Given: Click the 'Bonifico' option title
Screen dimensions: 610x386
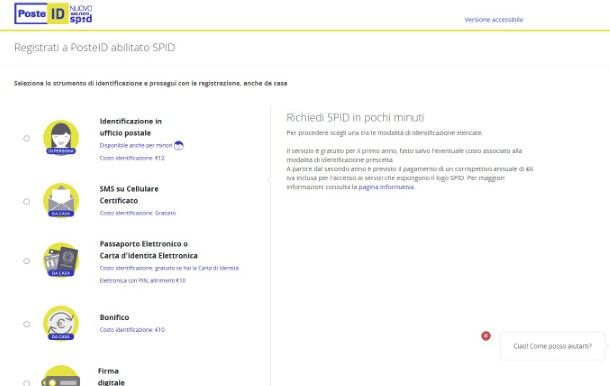Looking at the screenshot, I should point(114,318).
